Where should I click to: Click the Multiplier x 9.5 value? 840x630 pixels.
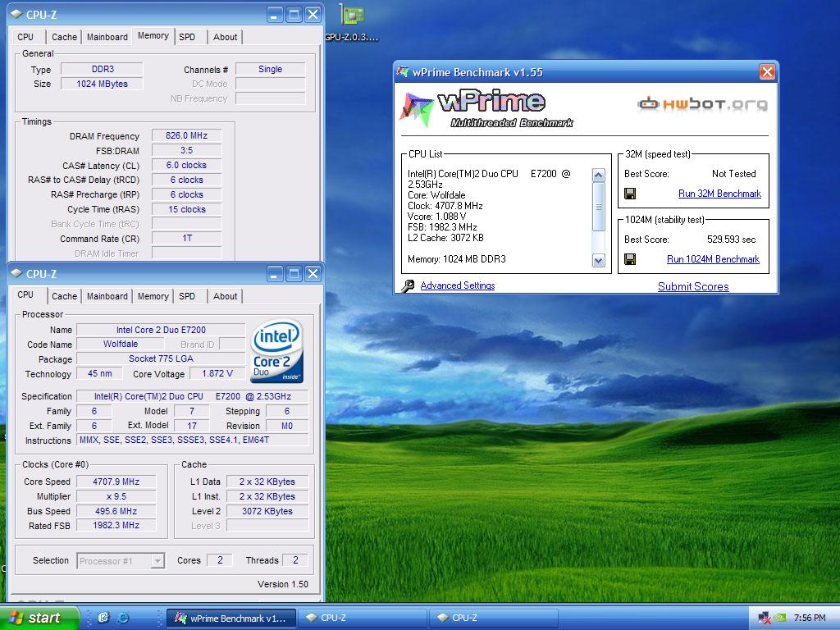116,496
